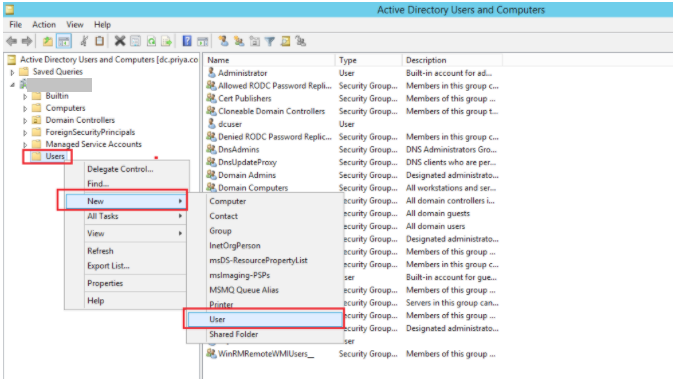Select the Domain Admins list entry
Viewport: 674px width, 379px height.
tap(247, 175)
